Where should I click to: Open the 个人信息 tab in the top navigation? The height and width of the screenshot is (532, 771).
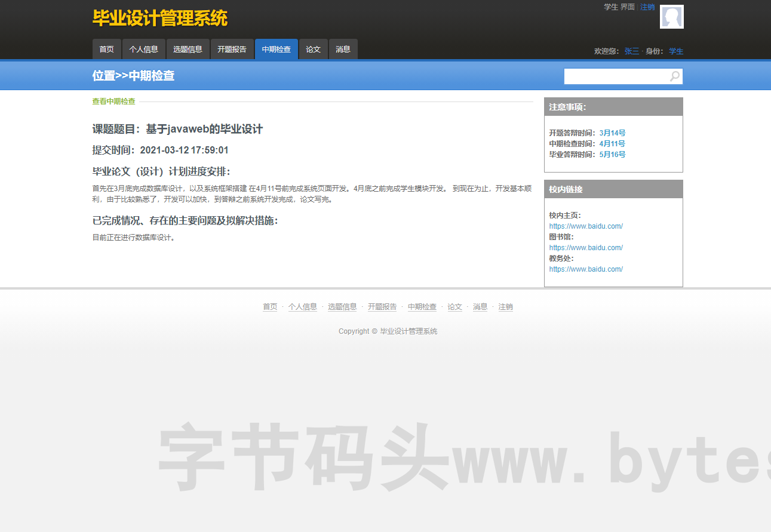click(144, 49)
